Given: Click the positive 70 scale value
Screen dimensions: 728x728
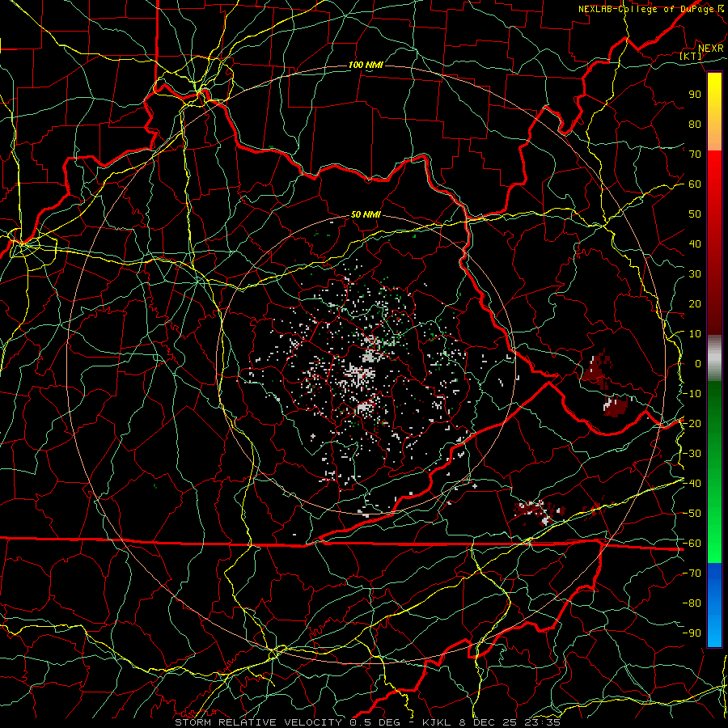Looking at the screenshot, I should point(695,154).
